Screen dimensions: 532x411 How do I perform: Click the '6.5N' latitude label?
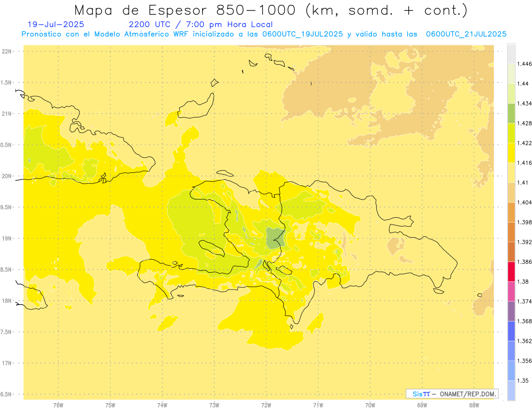[x=7, y=394]
